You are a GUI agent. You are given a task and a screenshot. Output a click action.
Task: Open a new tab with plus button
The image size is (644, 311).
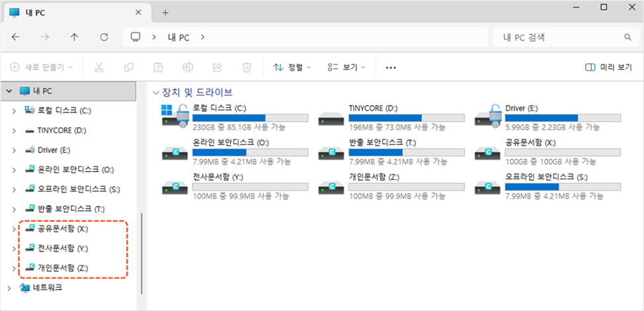point(165,13)
